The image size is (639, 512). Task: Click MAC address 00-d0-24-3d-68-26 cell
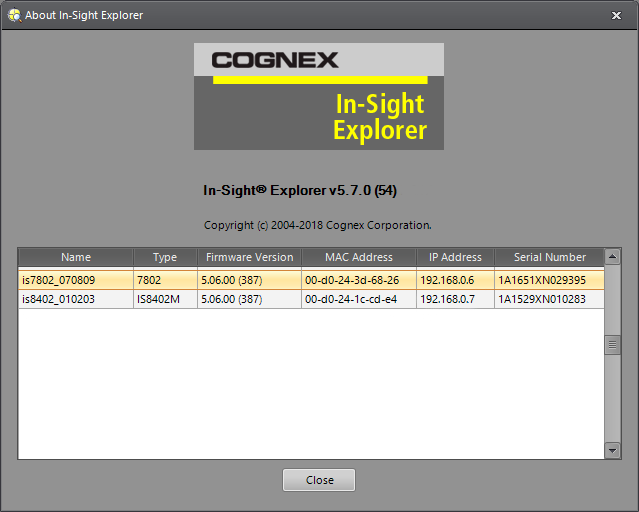coord(352,280)
